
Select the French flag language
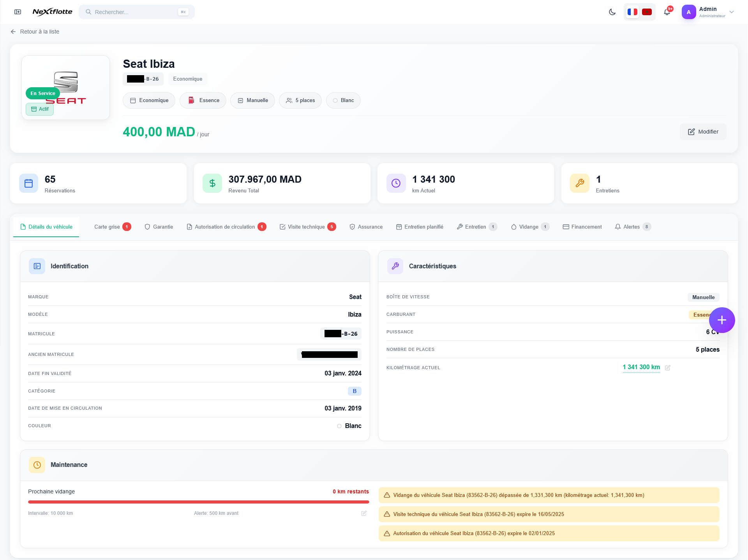click(x=632, y=12)
